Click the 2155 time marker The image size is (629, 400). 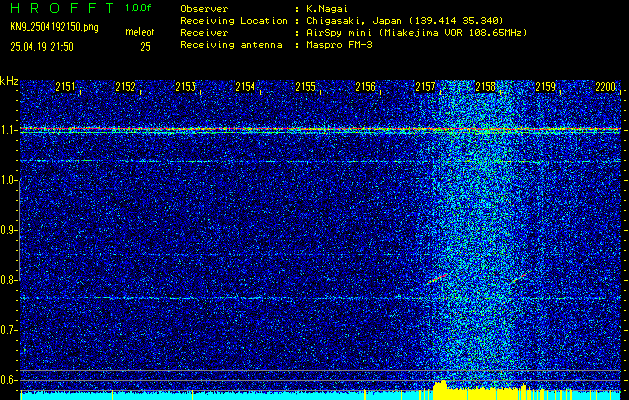[x=305, y=87]
